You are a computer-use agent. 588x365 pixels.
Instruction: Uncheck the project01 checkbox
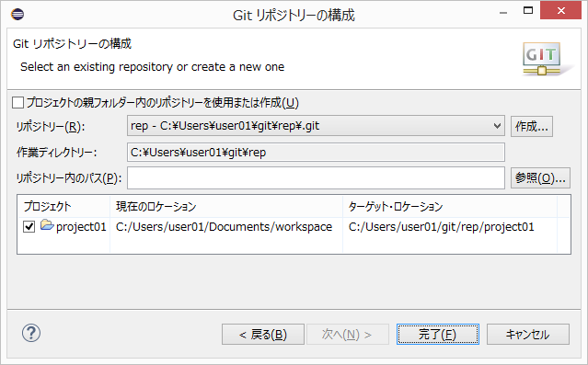coord(29,226)
